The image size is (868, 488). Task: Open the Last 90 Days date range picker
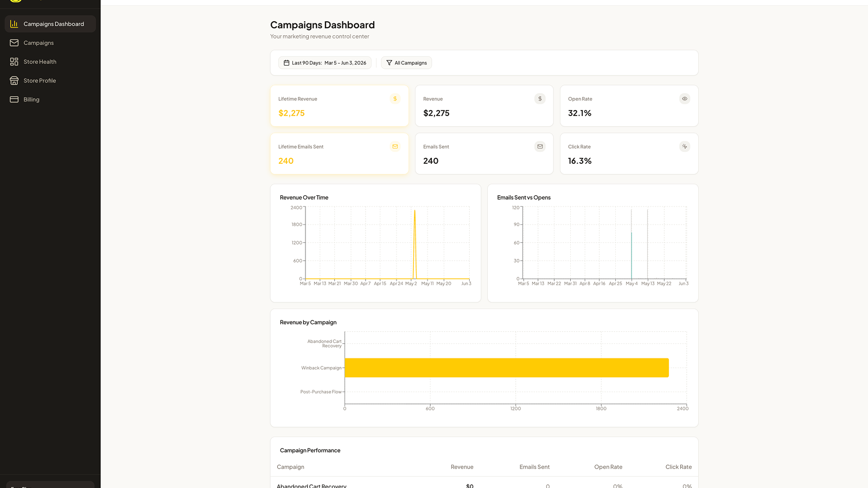pos(325,63)
